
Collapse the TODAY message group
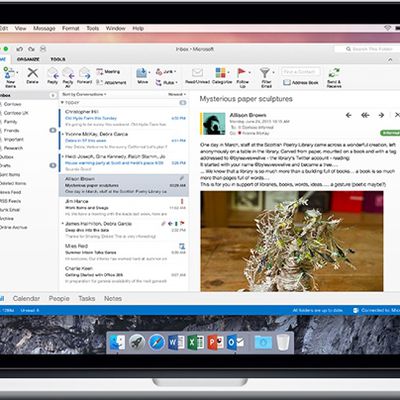[62, 103]
